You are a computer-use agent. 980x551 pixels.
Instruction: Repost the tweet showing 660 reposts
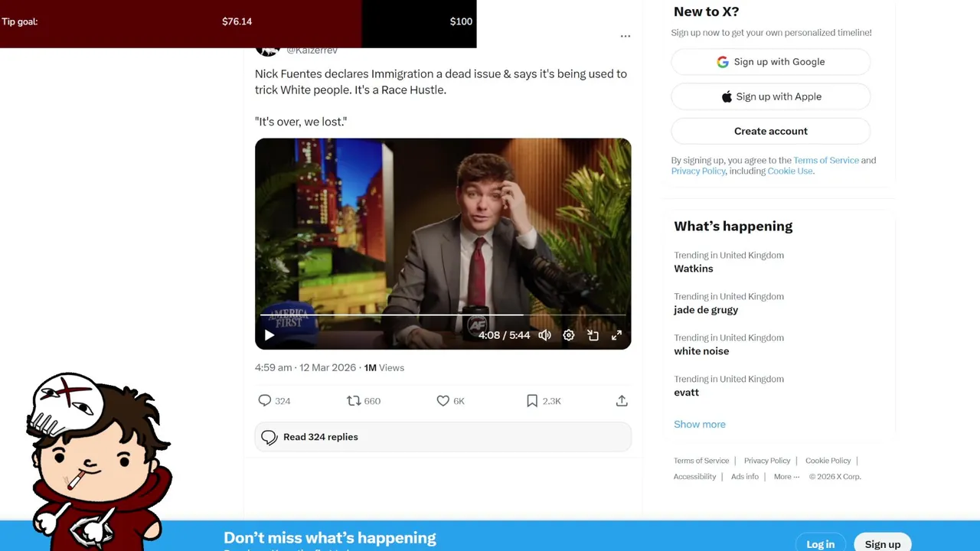(x=364, y=401)
